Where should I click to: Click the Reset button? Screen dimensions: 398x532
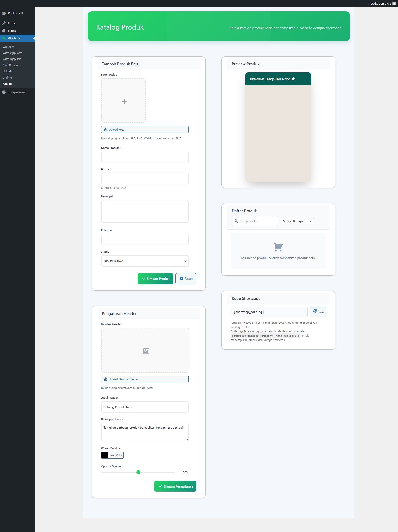(186, 279)
